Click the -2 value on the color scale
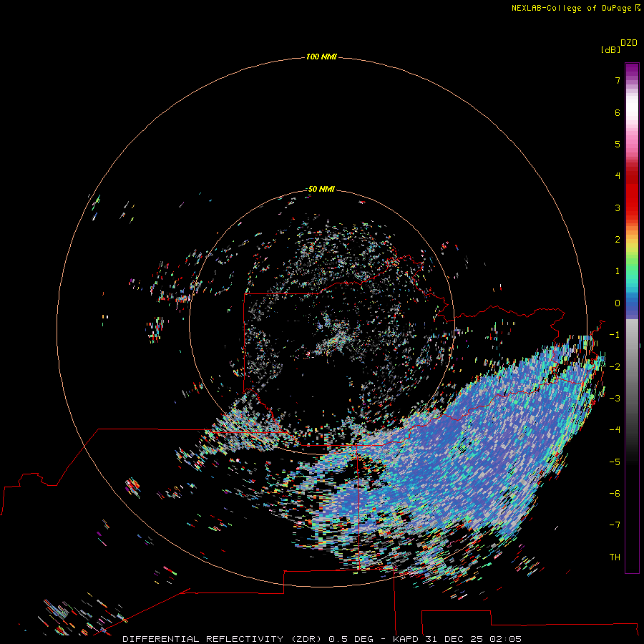The height and width of the screenshot is (644, 644). 615,367
